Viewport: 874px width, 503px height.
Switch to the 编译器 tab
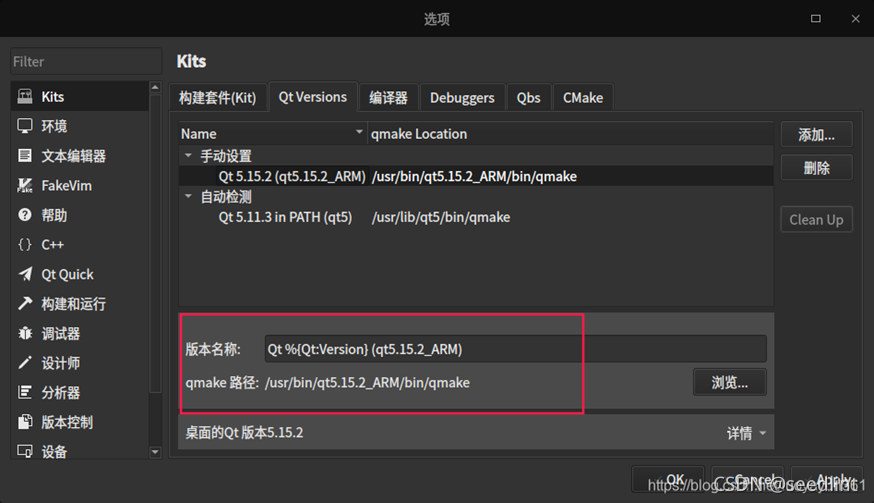point(388,98)
